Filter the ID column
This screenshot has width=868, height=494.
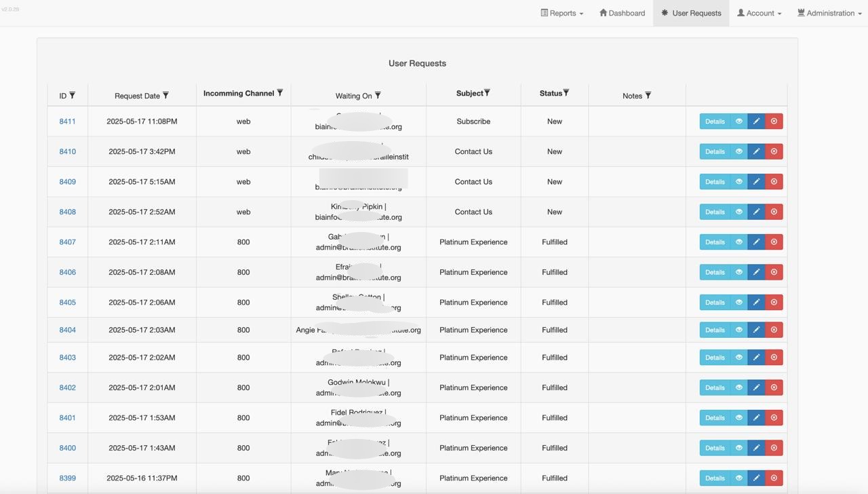tap(73, 96)
